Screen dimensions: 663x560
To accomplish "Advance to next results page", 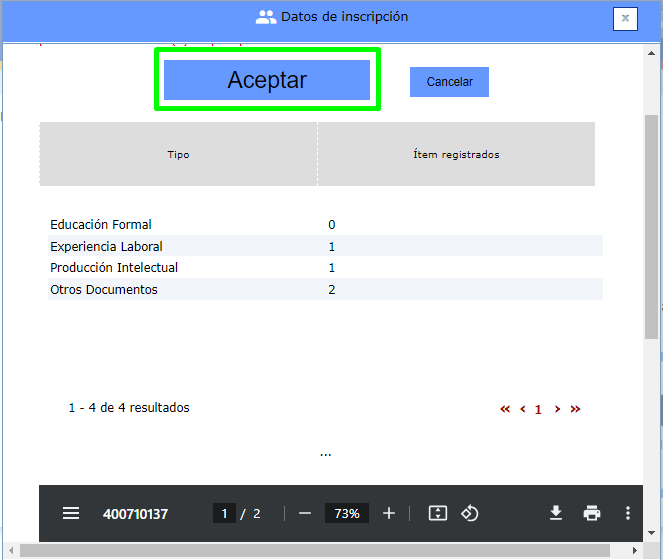I will (557, 409).
